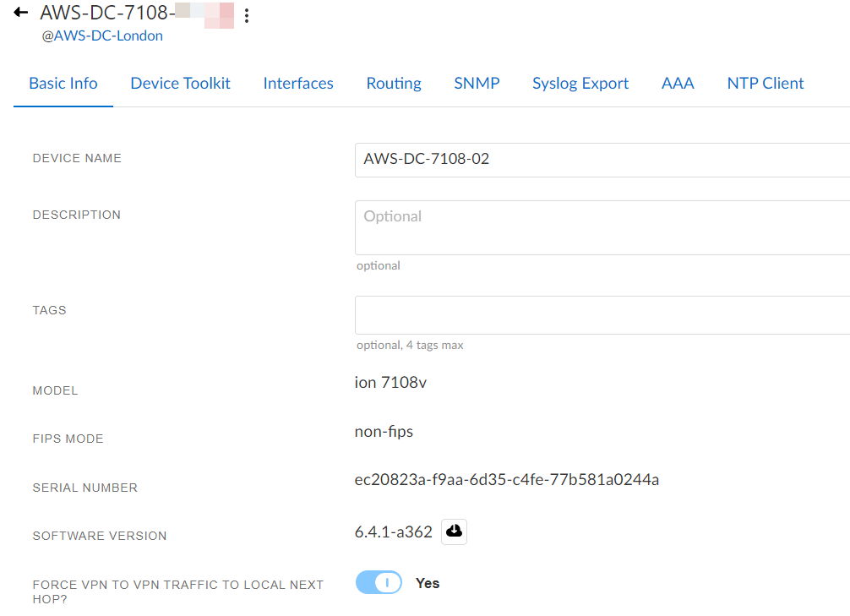Open the Interfaces tab
Screen dimensions: 850x616
pyautogui.click(x=298, y=84)
